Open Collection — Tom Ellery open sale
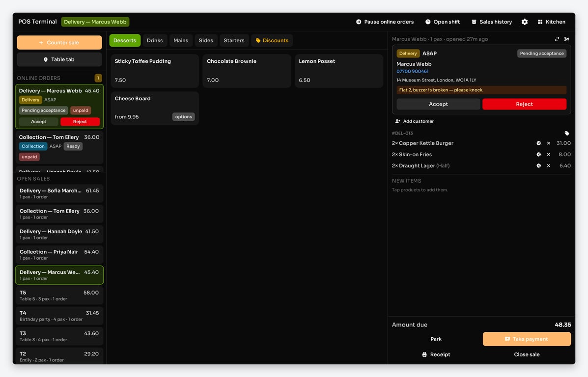This screenshot has height=377, width=588. point(59,214)
